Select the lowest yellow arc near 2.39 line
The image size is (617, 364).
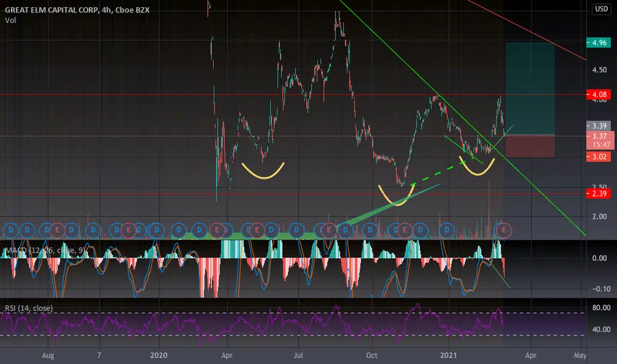pyautogui.click(x=397, y=195)
